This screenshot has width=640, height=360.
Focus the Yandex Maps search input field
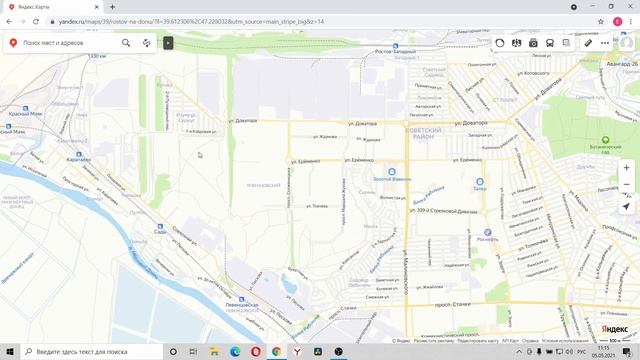coord(69,43)
